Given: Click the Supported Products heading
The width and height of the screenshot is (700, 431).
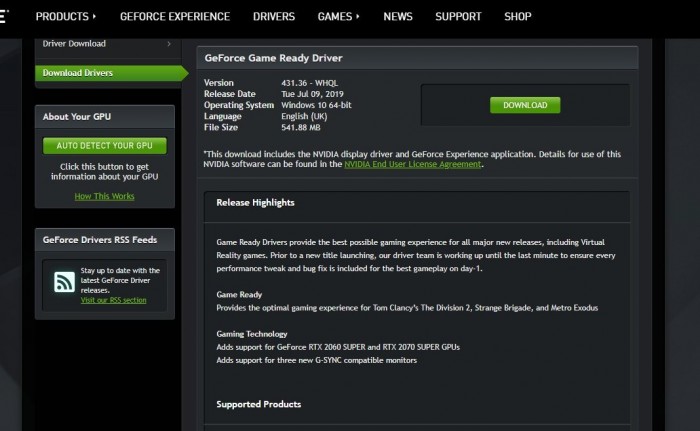Looking at the screenshot, I should [258, 404].
